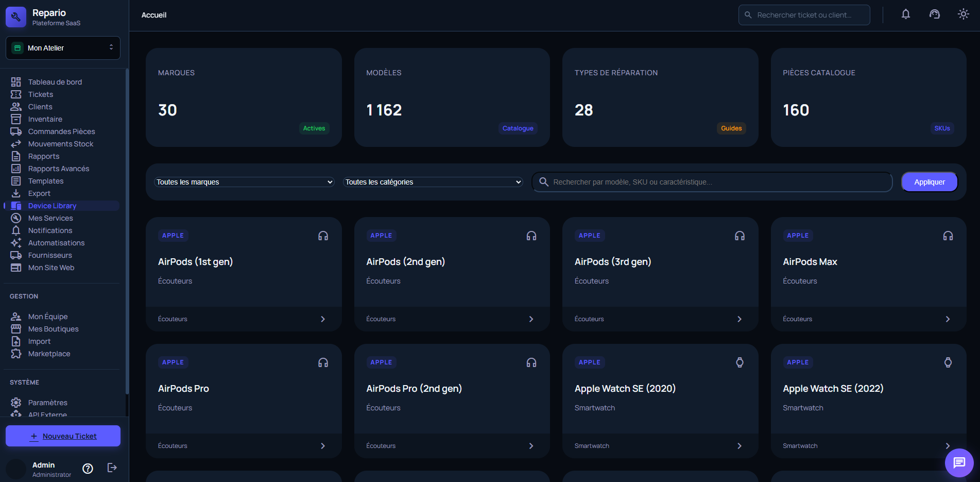
Task: Click the Notifications bell icon in sidebar
Action: pos(16,230)
